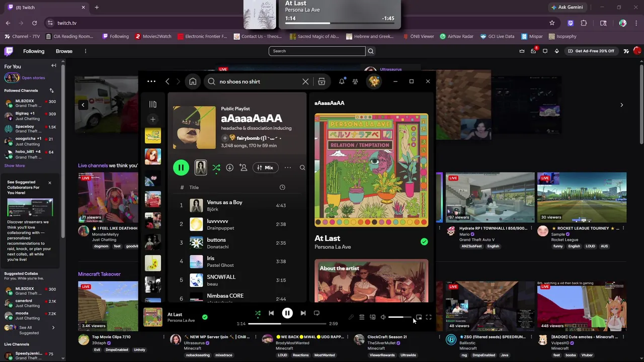The width and height of the screenshot is (644, 362).
Task: Toggle playlist shuffle next to preview
Action: click(216, 167)
